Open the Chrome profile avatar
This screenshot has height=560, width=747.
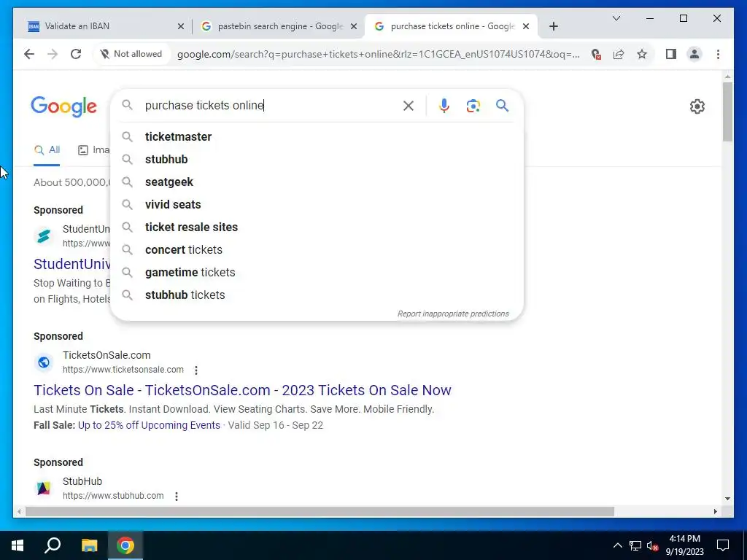click(x=694, y=54)
